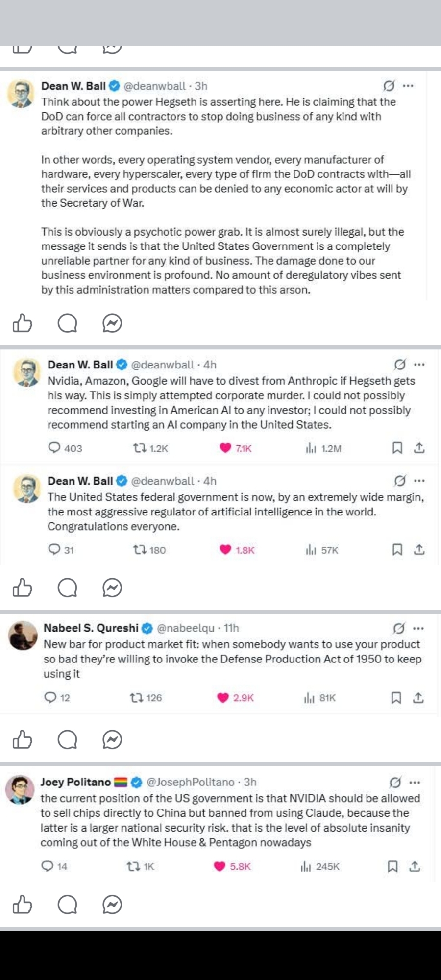This screenshot has width=441, height=980.
Task: Click Nabeel S. Qureshi's display name
Action: 91,628
